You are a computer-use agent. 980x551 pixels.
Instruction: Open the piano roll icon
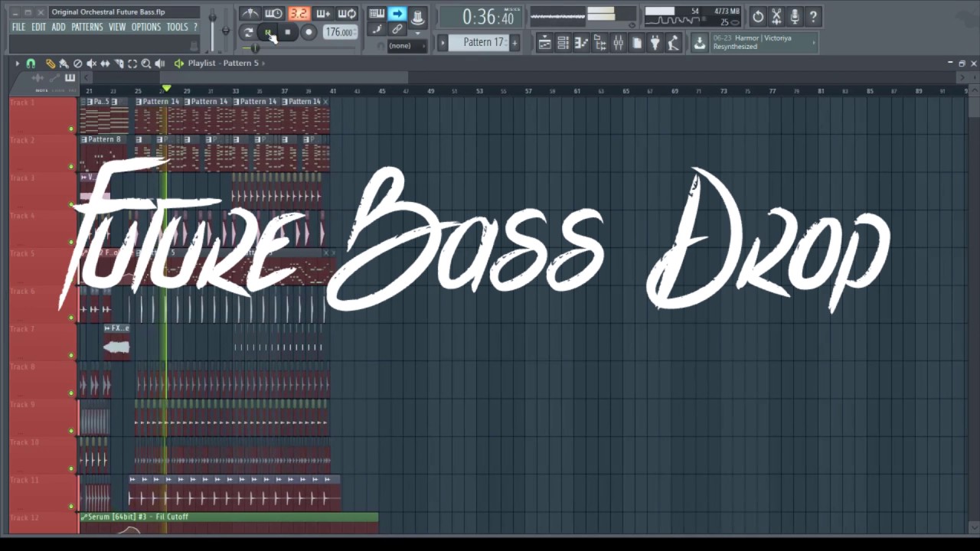(x=581, y=43)
